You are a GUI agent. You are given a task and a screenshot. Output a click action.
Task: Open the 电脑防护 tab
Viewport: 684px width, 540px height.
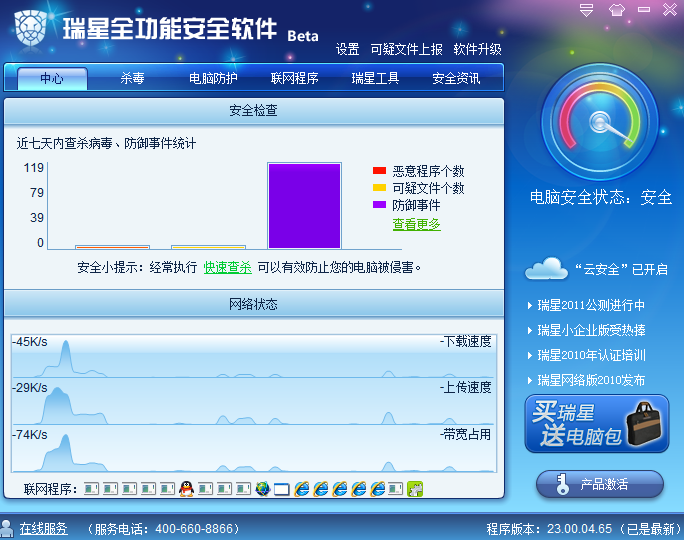pyautogui.click(x=213, y=79)
